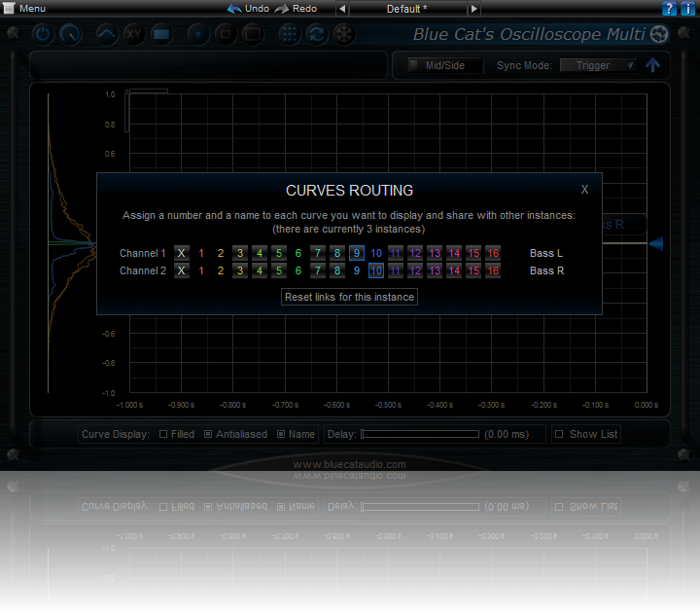Click the Bass L curve name field

pyautogui.click(x=546, y=253)
